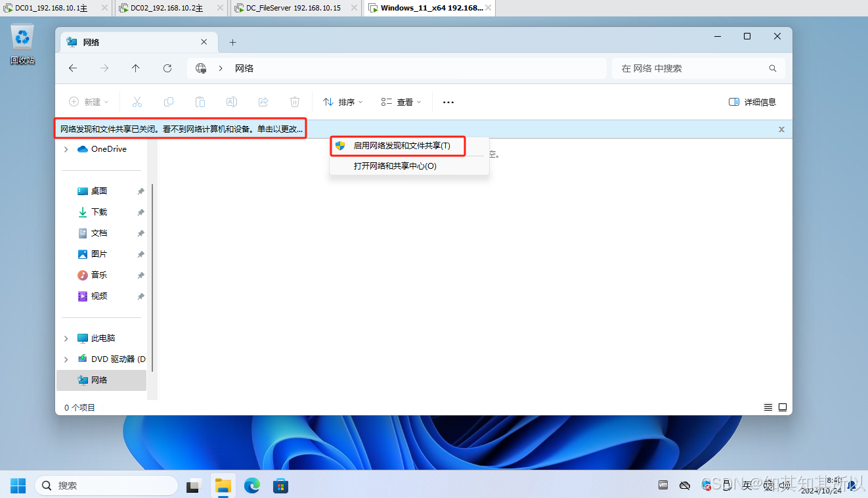Click the navigation pane scrollbar

[x=152, y=279]
